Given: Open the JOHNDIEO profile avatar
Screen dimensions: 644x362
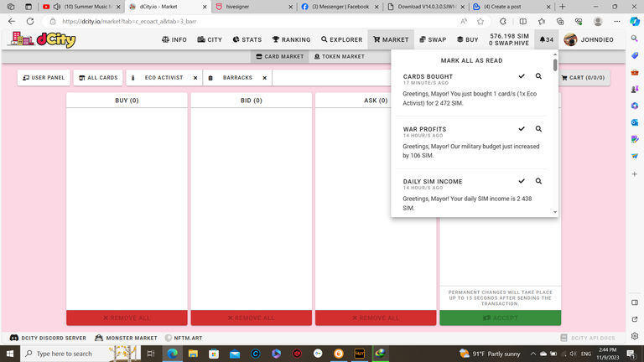Looking at the screenshot, I should pyautogui.click(x=570, y=40).
